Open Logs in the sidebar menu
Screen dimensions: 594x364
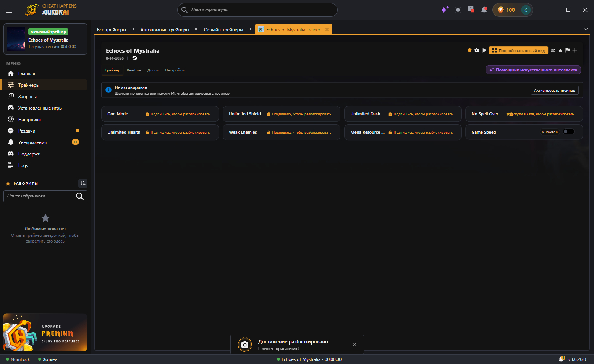[45, 165]
